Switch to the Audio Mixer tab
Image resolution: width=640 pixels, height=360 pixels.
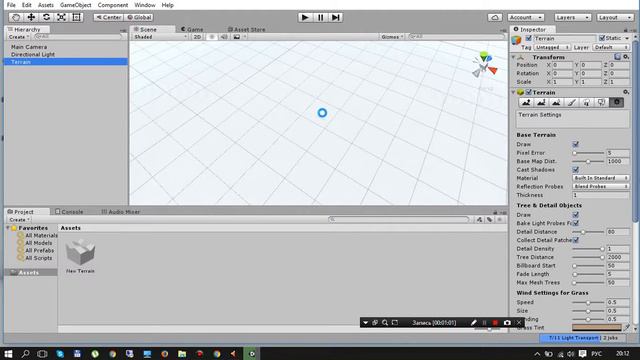(120, 212)
